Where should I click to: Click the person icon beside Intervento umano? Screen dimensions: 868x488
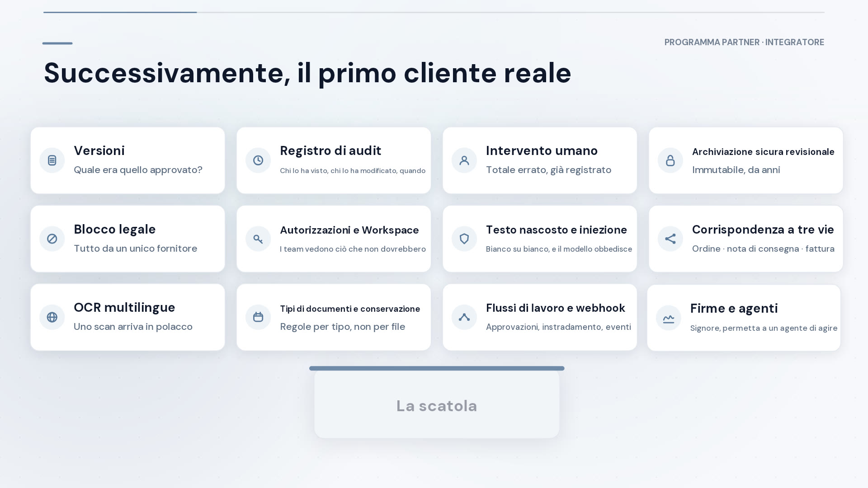click(x=464, y=160)
